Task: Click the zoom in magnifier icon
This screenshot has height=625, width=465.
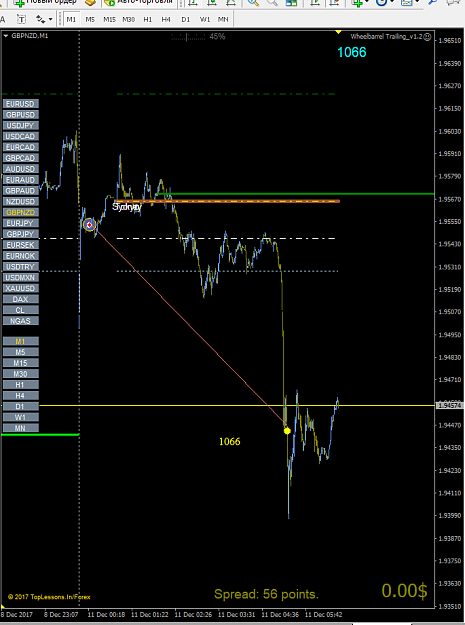Action: (x=253, y=2)
